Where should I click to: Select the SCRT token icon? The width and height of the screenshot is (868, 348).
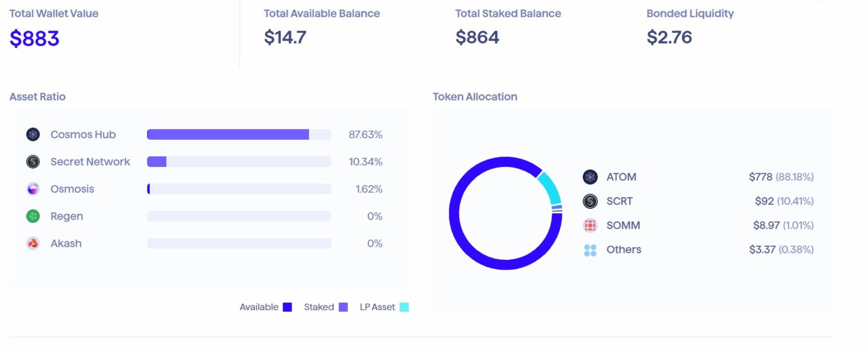[x=590, y=201]
